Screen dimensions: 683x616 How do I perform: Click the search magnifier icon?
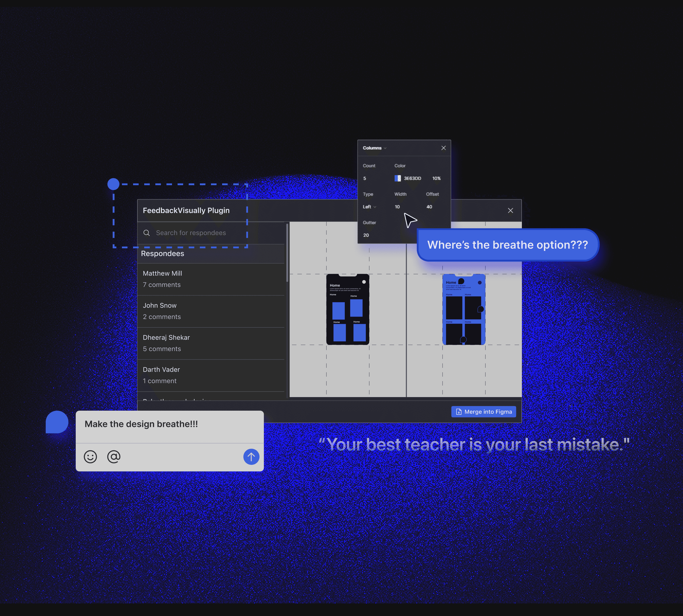coord(147,233)
